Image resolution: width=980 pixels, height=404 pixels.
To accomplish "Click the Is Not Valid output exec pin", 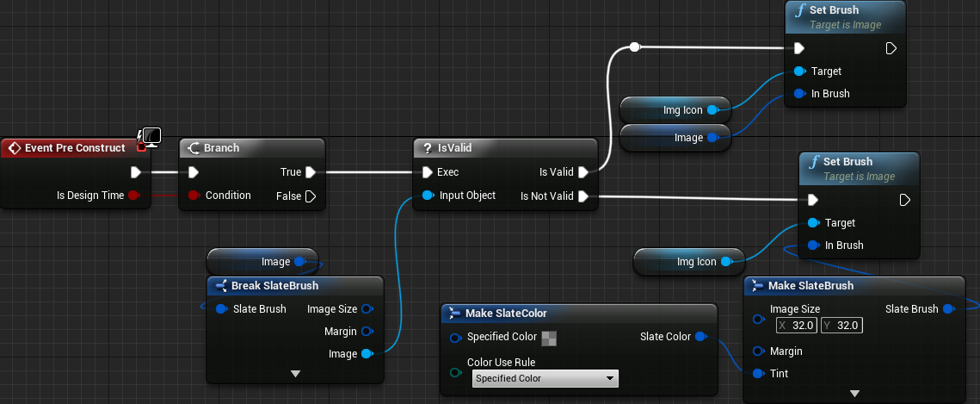I will pyautogui.click(x=583, y=196).
